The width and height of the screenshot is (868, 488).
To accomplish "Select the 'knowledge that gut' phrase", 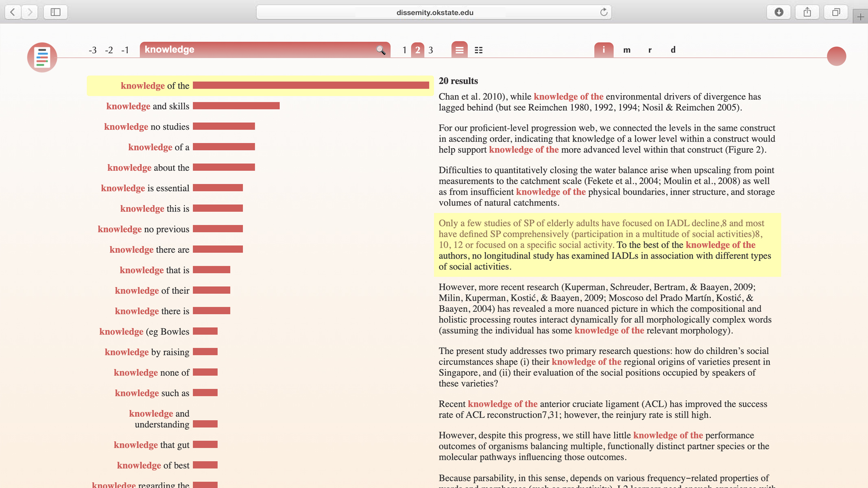I will pos(151,445).
